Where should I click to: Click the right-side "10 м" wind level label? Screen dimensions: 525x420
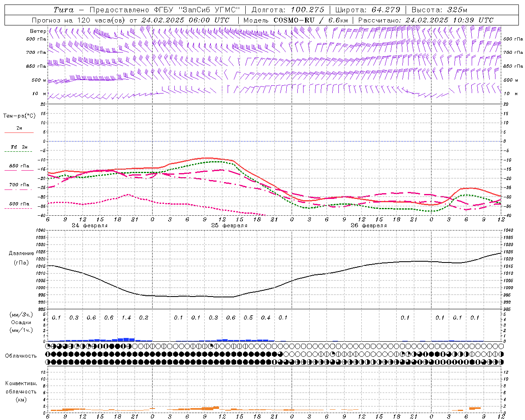[510, 94]
